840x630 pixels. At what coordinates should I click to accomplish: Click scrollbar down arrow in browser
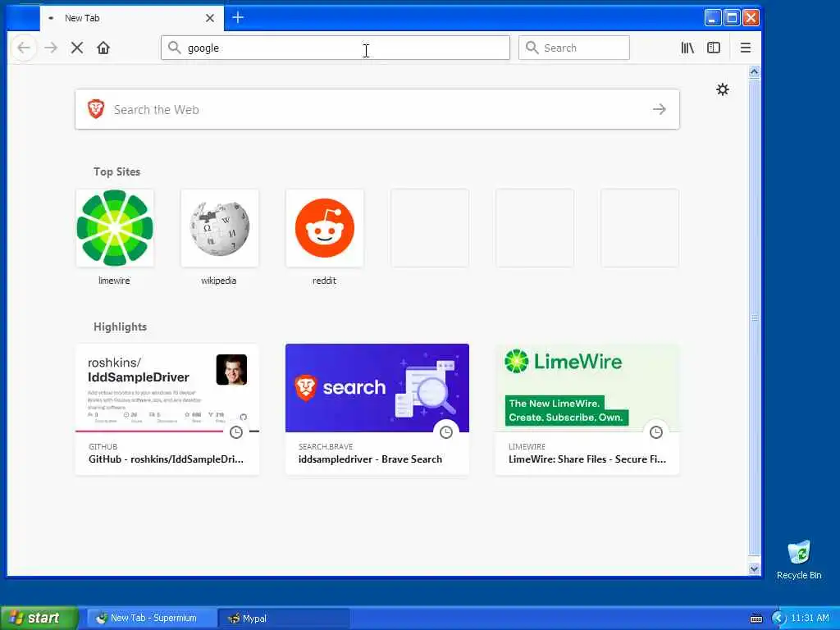point(755,569)
